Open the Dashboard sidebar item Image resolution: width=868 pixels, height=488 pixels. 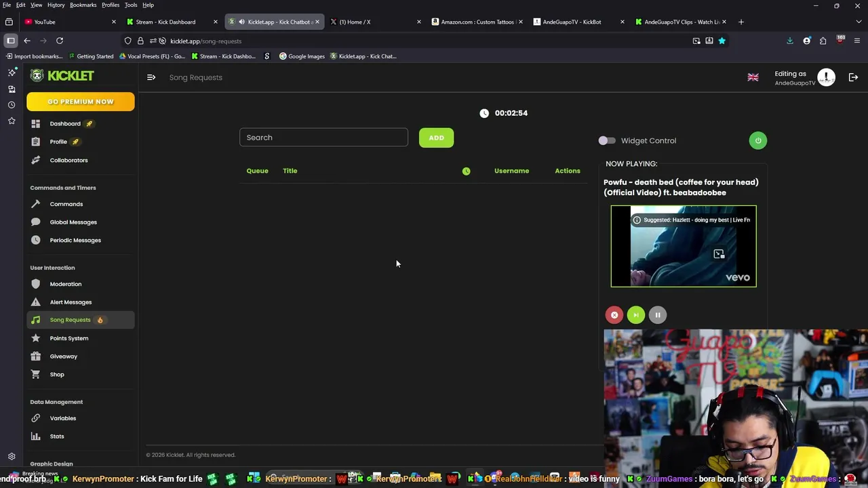click(80, 123)
